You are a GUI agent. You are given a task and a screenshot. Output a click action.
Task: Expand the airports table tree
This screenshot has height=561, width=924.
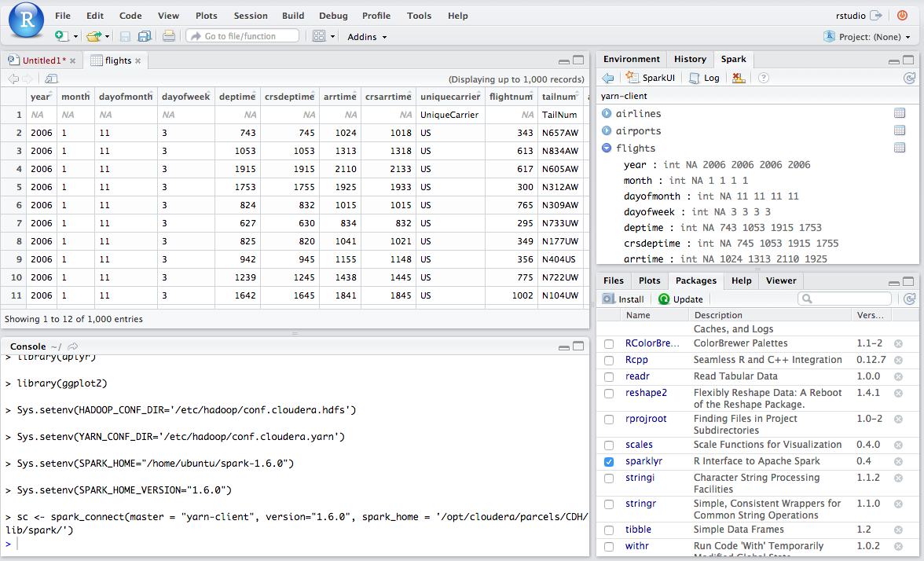[607, 131]
